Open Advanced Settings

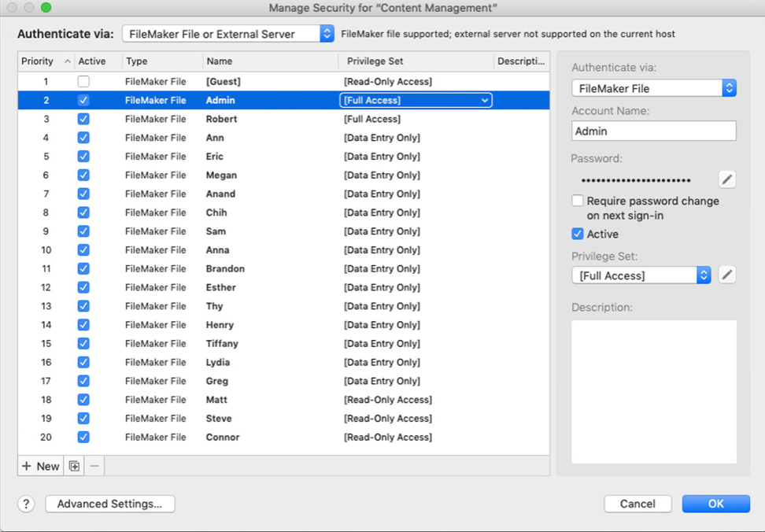point(109,504)
